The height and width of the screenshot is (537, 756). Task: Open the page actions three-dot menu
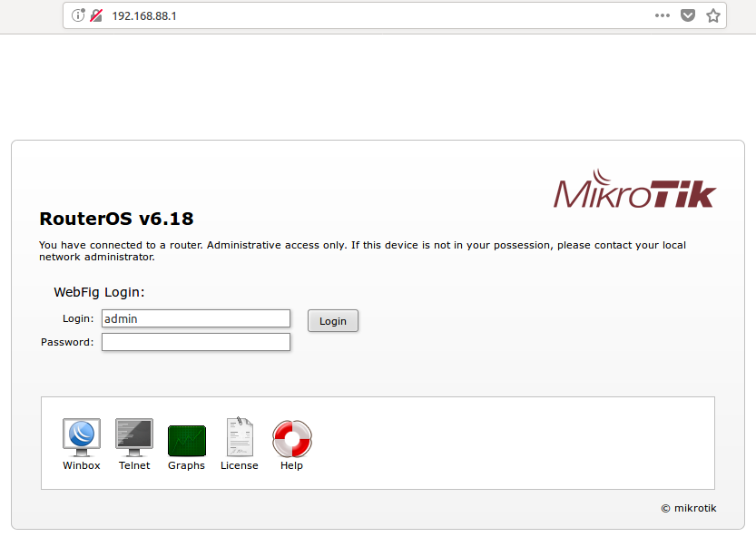663,15
